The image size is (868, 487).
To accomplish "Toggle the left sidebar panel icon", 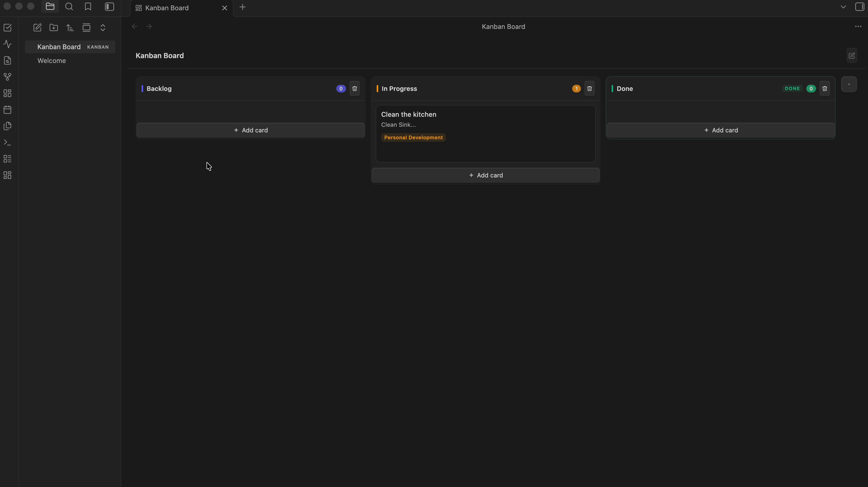I will 110,7.
